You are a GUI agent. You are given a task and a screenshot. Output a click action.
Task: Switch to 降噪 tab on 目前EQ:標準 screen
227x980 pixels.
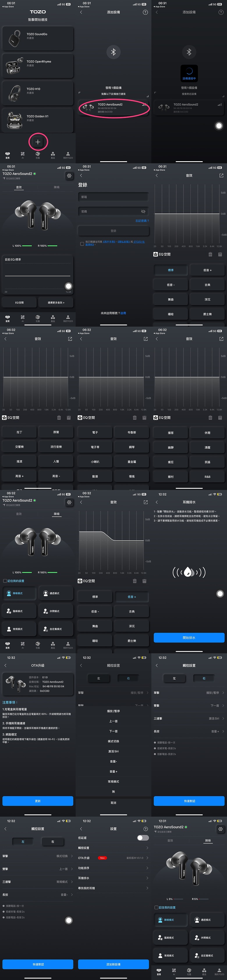56,187
